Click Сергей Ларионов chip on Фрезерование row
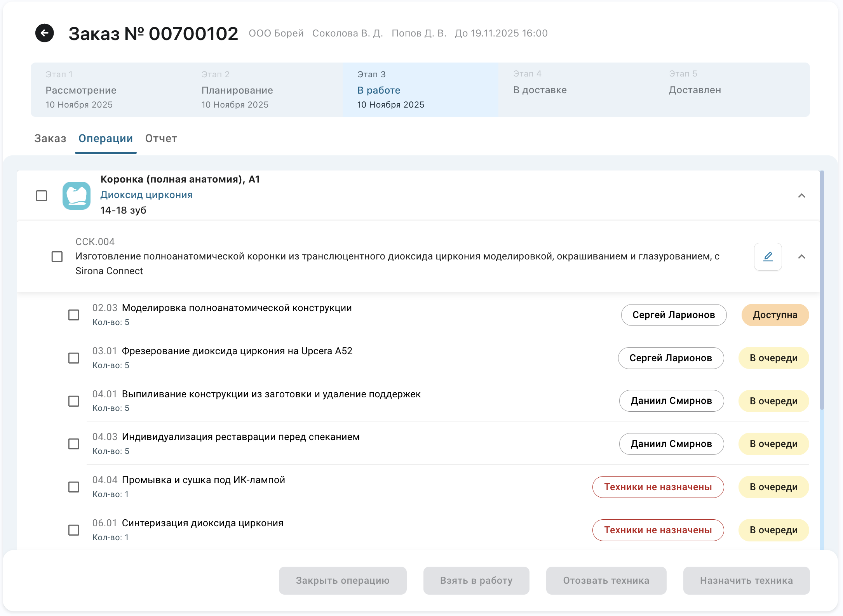 point(671,358)
